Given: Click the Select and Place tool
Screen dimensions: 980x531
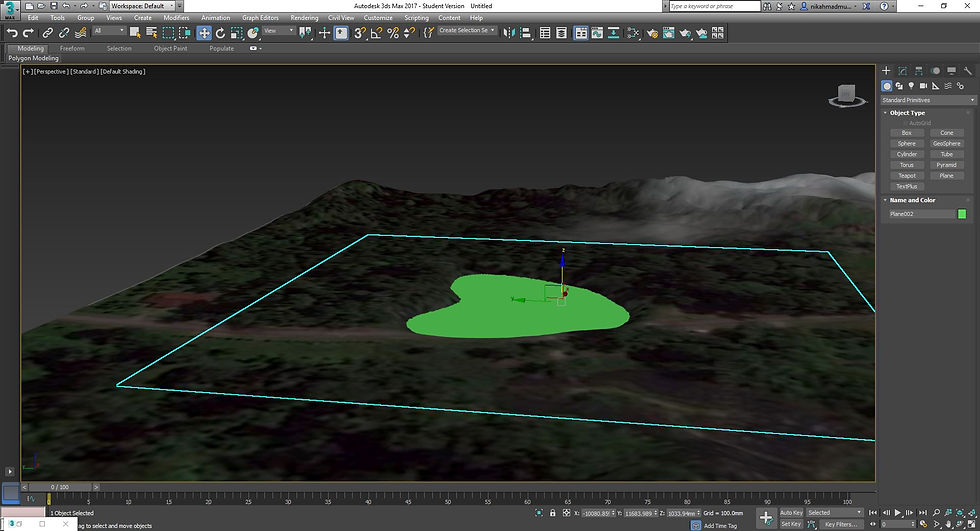Looking at the screenshot, I should coord(252,32).
